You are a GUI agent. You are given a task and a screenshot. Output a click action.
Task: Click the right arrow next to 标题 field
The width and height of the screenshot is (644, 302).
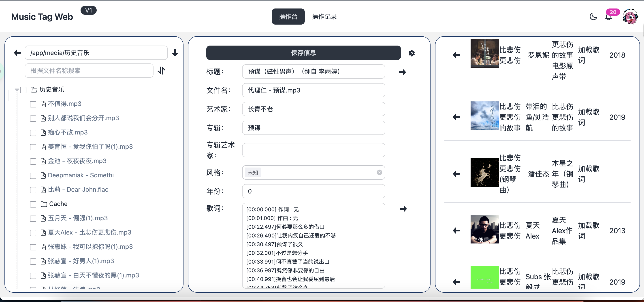click(402, 72)
